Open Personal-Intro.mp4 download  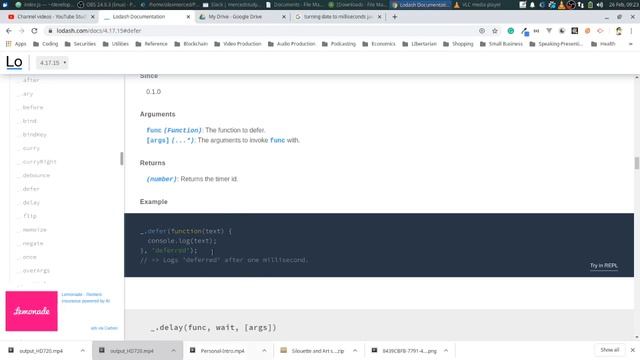(222, 351)
